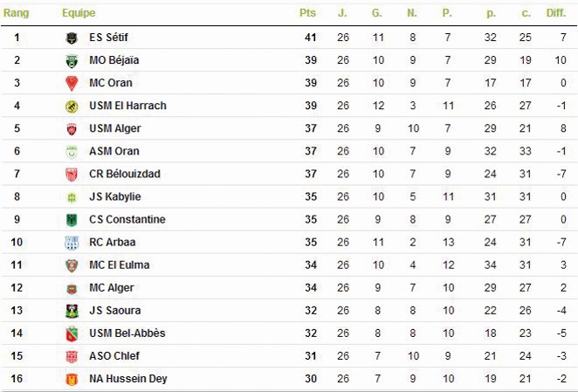Viewport: 578px width, 392px height.
Task: Select the ASO Chlef team name
Action: pos(114,356)
